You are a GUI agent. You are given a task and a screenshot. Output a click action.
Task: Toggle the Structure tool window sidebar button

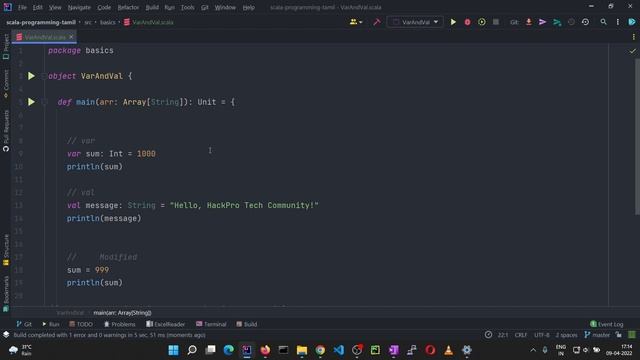point(6,250)
